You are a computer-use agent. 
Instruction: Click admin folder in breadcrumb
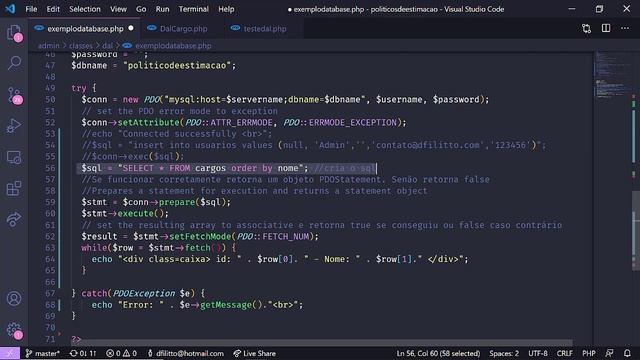pyautogui.click(x=49, y=46)
